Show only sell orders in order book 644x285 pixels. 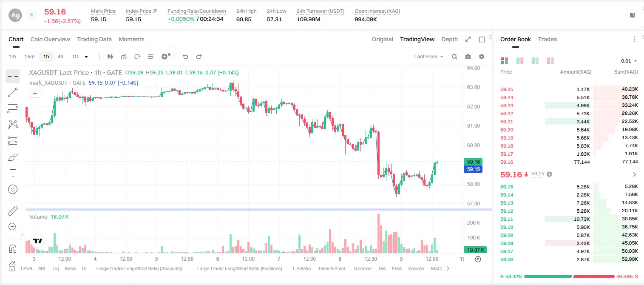(x=550, y=61)
